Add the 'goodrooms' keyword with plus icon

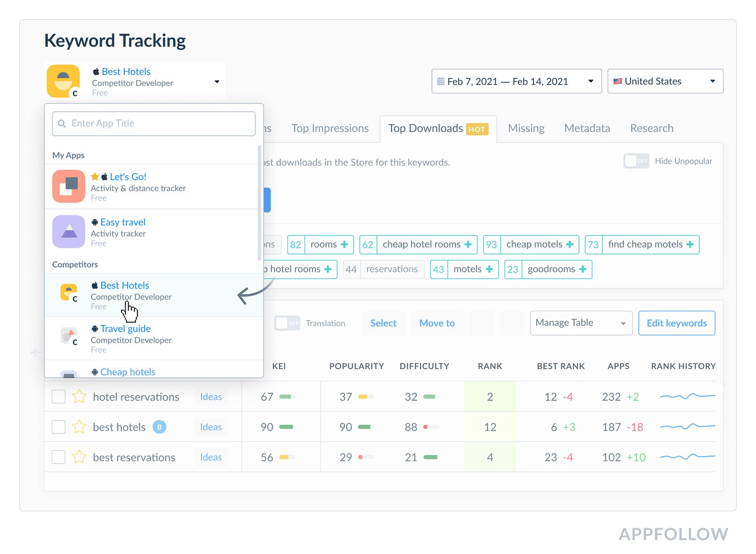(583, 269)
